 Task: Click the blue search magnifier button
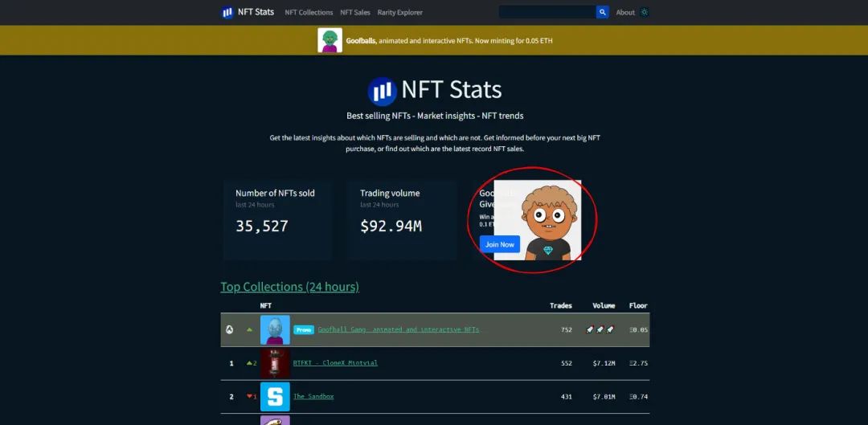602,12
